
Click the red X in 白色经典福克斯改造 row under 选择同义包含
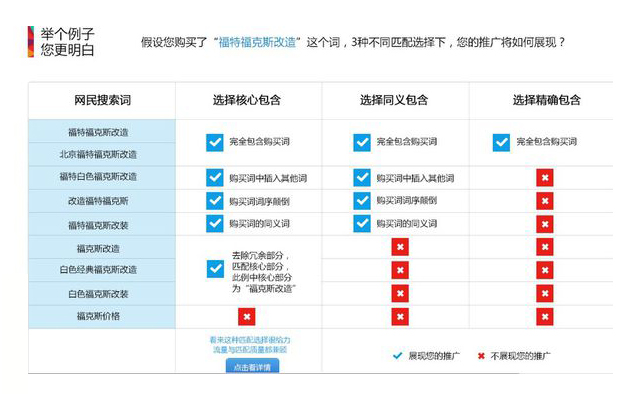(x=400, y=270)
